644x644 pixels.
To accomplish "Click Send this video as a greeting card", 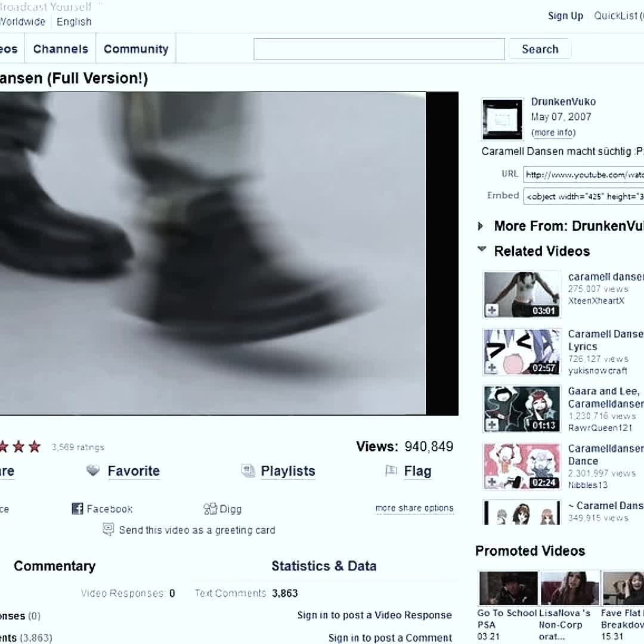I will tap(197, 530).
